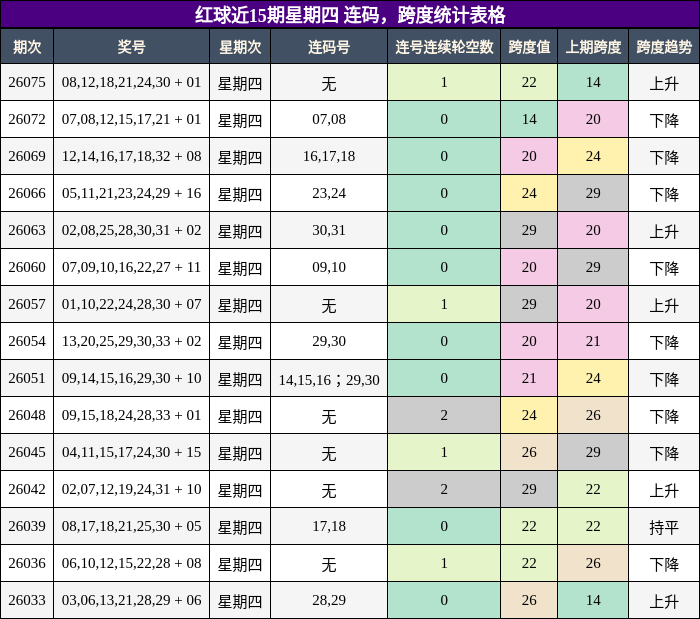
Task: Select winning numbers 12,14,16,17,18,32 + 08
Action: 131,156
